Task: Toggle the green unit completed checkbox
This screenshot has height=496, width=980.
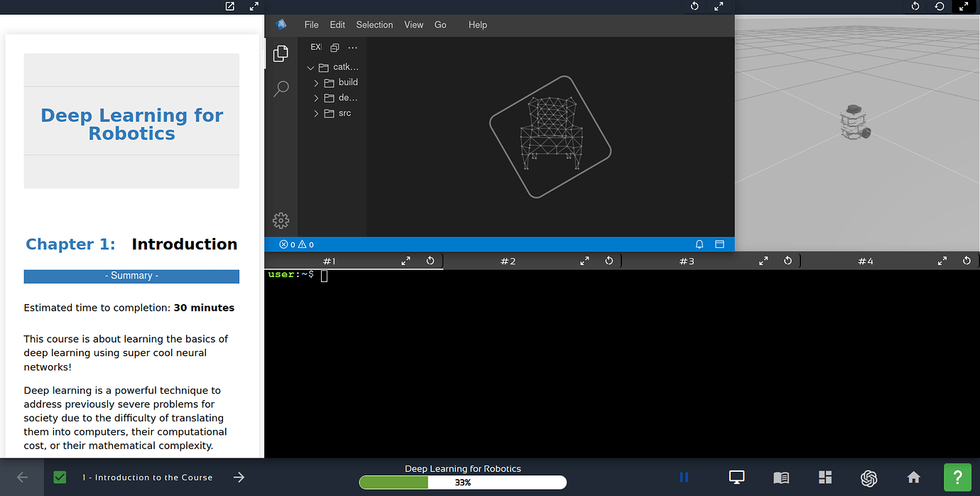Action: pos(60,478)
